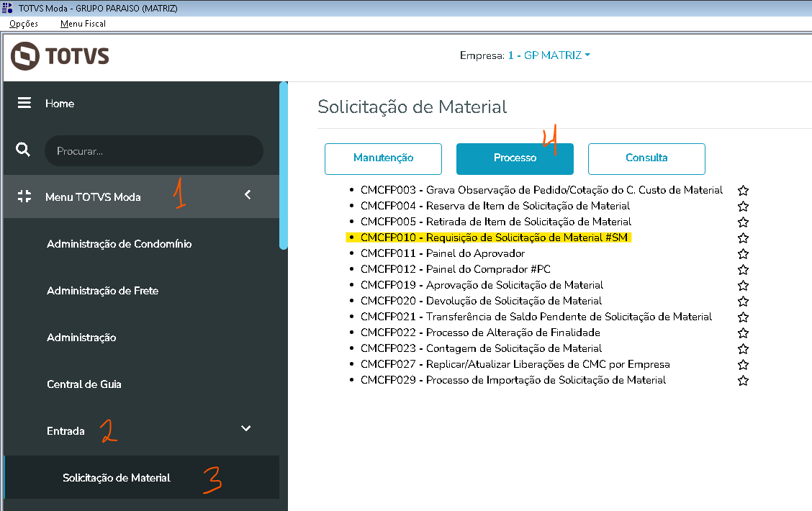
Task: Open the Menu Fiscal menu
Action: (x=83, y=24)
